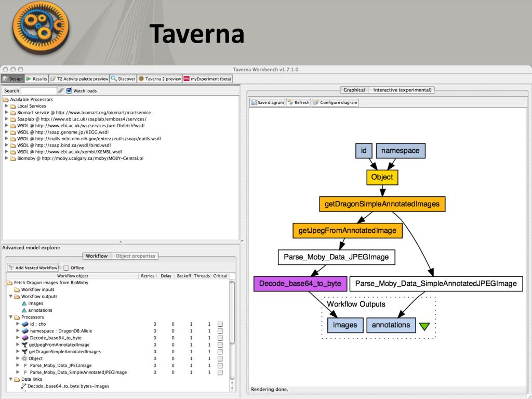This screenshot has width=532, height=399.
Task: Click the data link icon for Decode_base64_to_byte:bytes-images
Action: coord(24,386)
